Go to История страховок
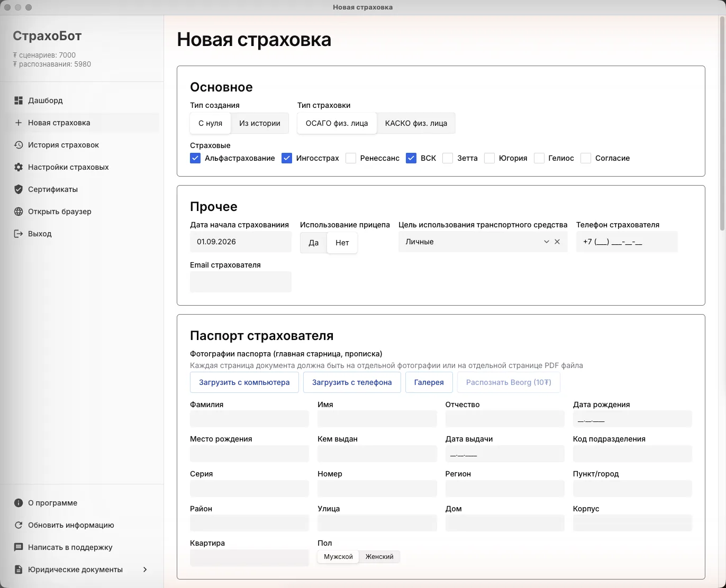Image resolution: width=726 pixels, height=588 pixels. [81, 145]
